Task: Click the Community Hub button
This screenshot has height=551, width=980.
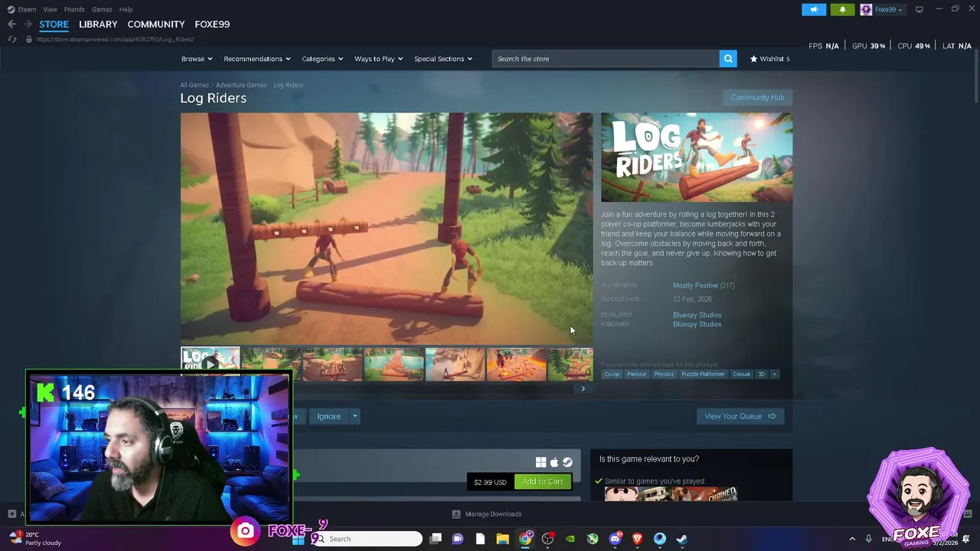Action: pyautogui.click(x=757, y=97)
